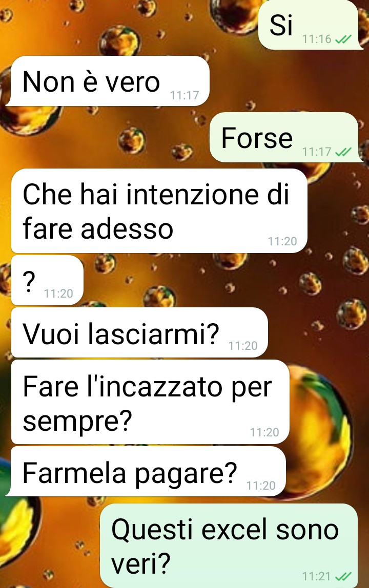Viewport: 369px width, 588px height.
Task: Select the 'Si' sent message bubble
Action: tap(309, 25)
